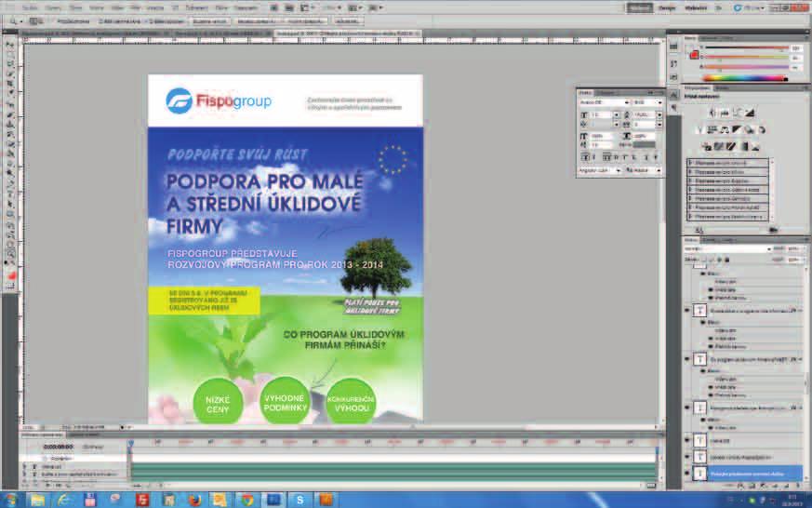Click the print size button in options bar
The image size is (812, 508).
[x=348, y=21]
